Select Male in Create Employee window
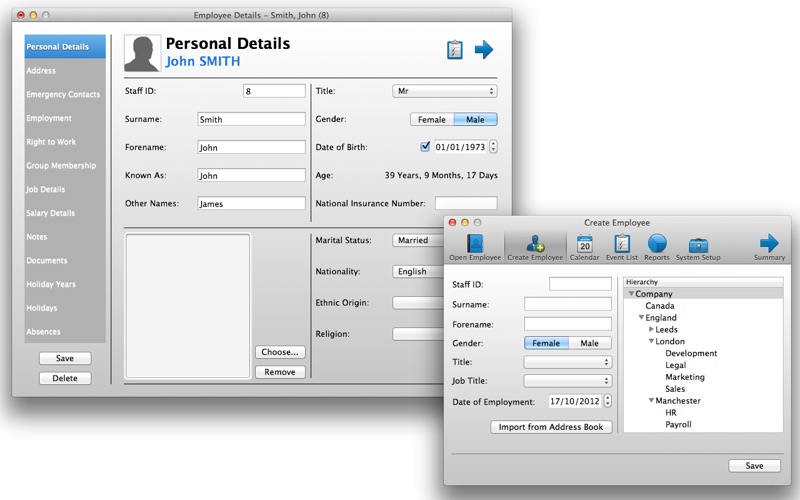 tap(589, 343)
